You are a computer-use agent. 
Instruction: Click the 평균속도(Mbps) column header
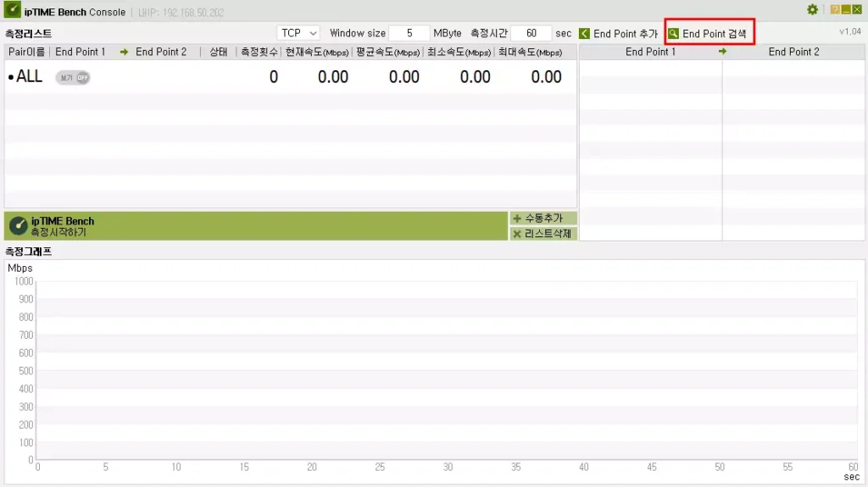[388, 52]
